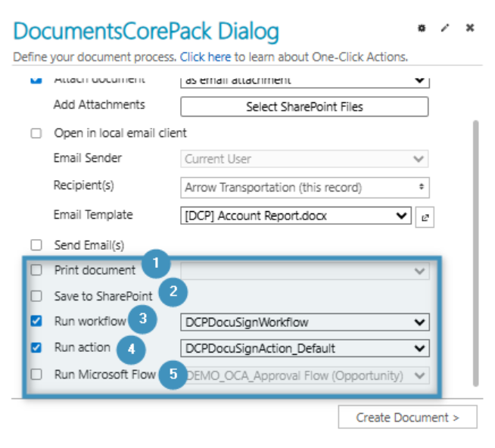The image size is (495, 448).
Task: Click the 'Run workflow' label text
Action: point(90,321)
